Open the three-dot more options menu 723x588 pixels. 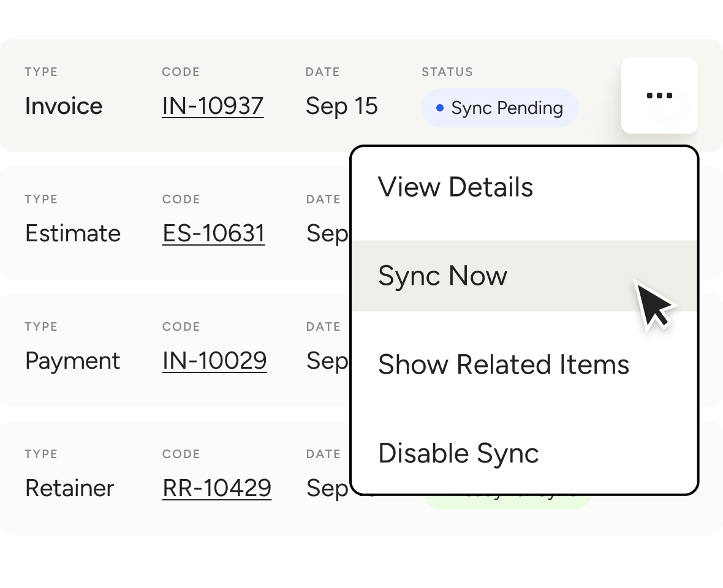(x=659, y=96)
